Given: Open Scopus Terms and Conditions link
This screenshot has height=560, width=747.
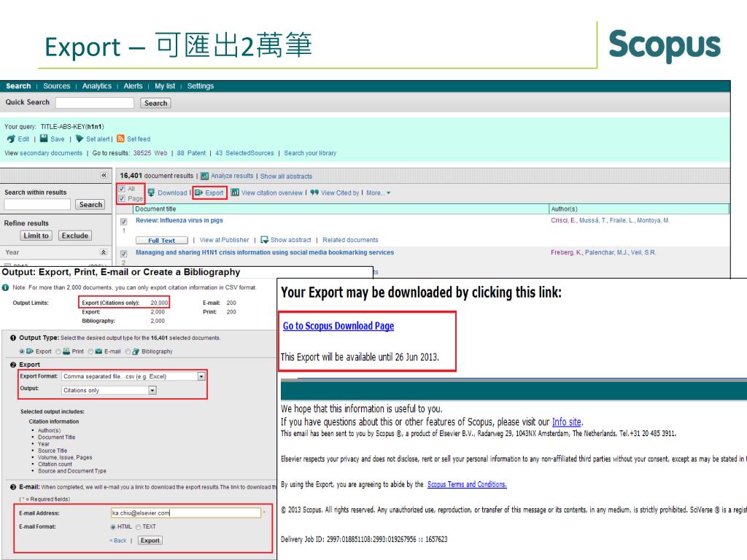Looking at the screenshot, I should point(467,484).
